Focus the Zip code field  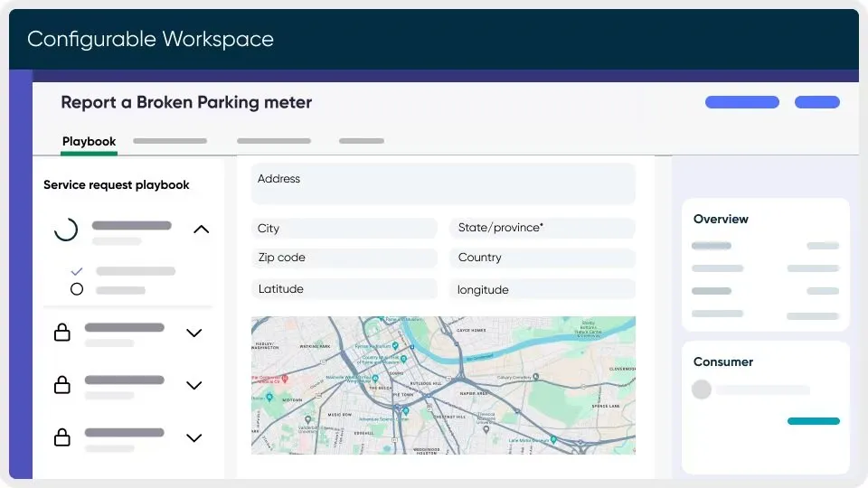(344, 258)
